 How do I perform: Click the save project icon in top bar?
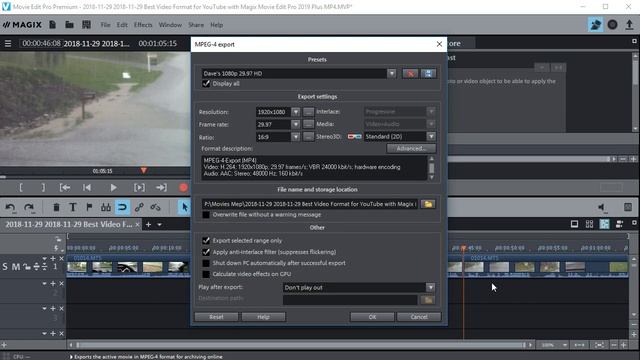click(x=87, y=24)
